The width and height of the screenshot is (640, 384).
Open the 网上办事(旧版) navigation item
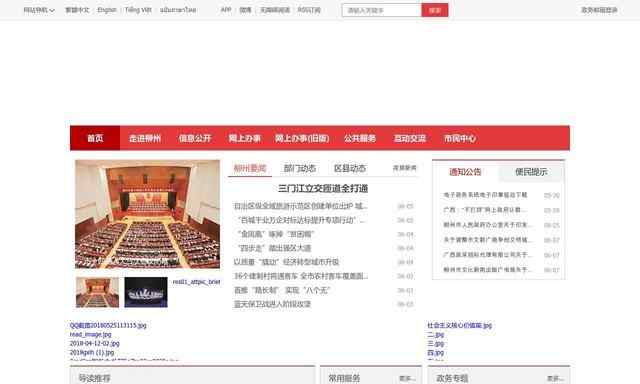pos(302,138)
